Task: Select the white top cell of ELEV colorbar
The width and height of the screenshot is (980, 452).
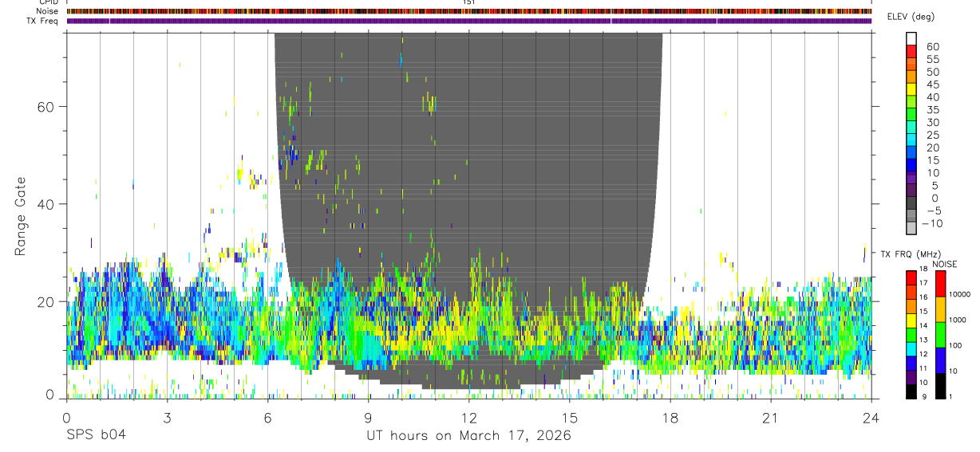Action: click(x=911, y=38)
